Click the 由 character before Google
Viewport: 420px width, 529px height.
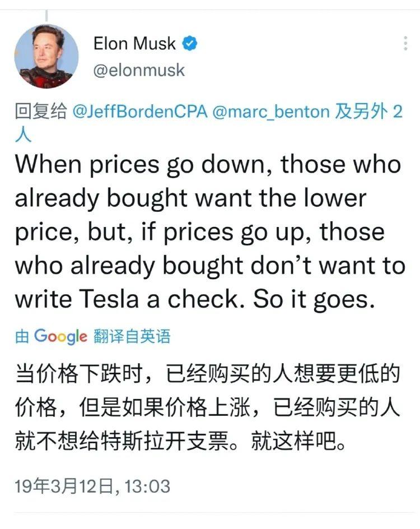coord(22,336)
